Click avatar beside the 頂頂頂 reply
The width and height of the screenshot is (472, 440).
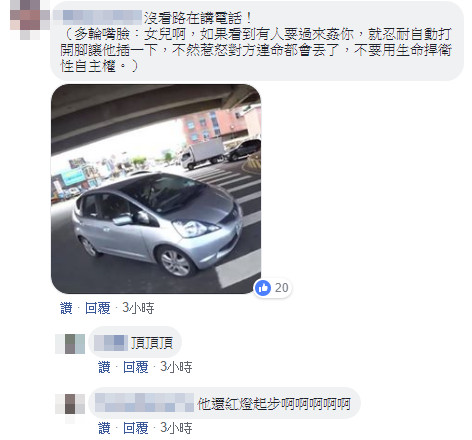click(70, 344)
